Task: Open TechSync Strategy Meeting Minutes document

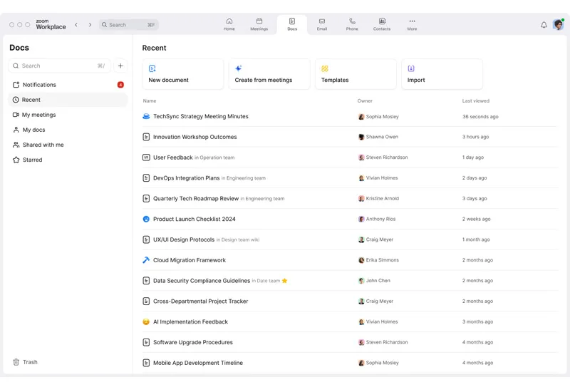Action: (x=200, y=116)
